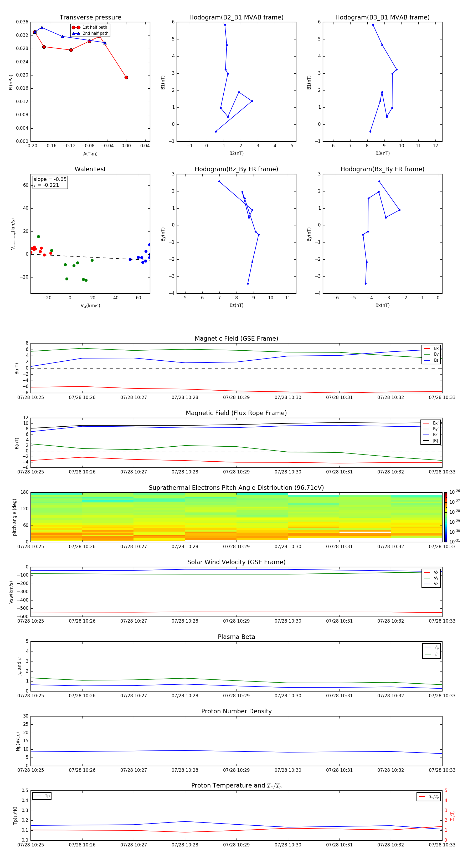This screenshot has height=868, width=473.
Task: Click the βp entry in Plasma Beta legend
Action: (431, 647)
